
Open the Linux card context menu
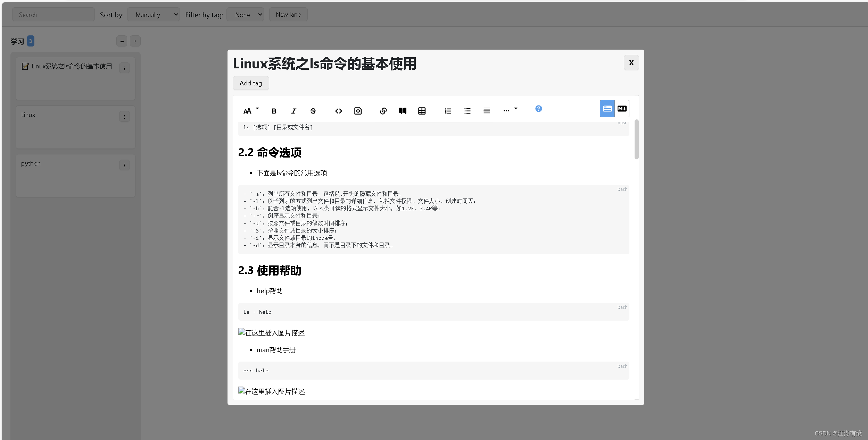point(124,117)
